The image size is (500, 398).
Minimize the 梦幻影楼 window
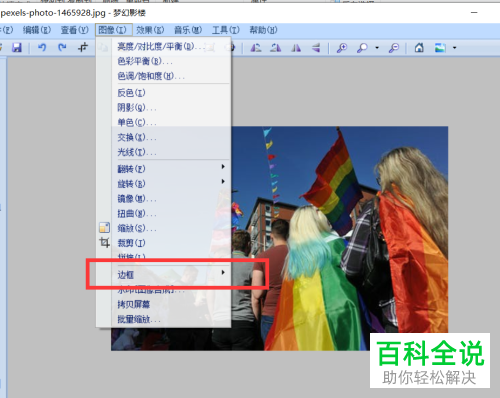(474, 13)
